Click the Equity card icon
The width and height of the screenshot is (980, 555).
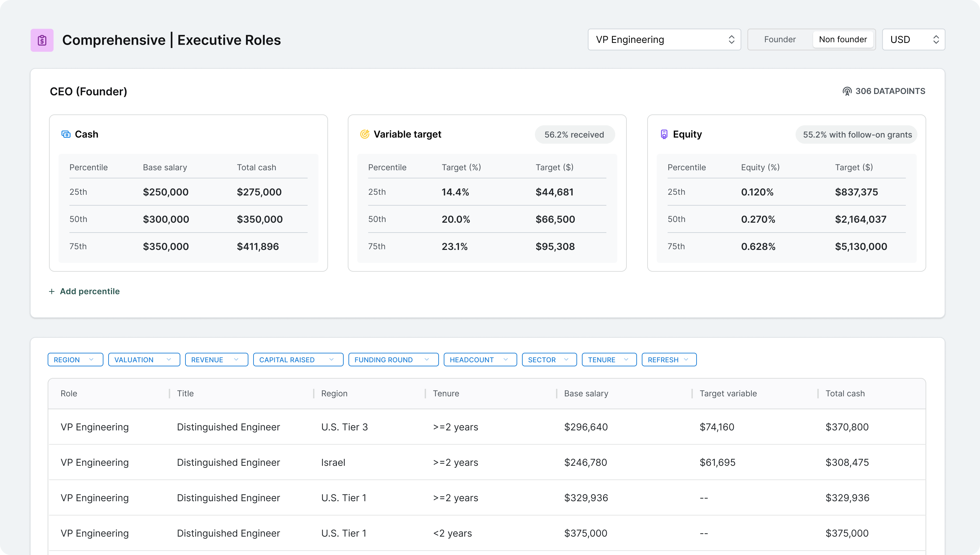(x=664, y=134)
